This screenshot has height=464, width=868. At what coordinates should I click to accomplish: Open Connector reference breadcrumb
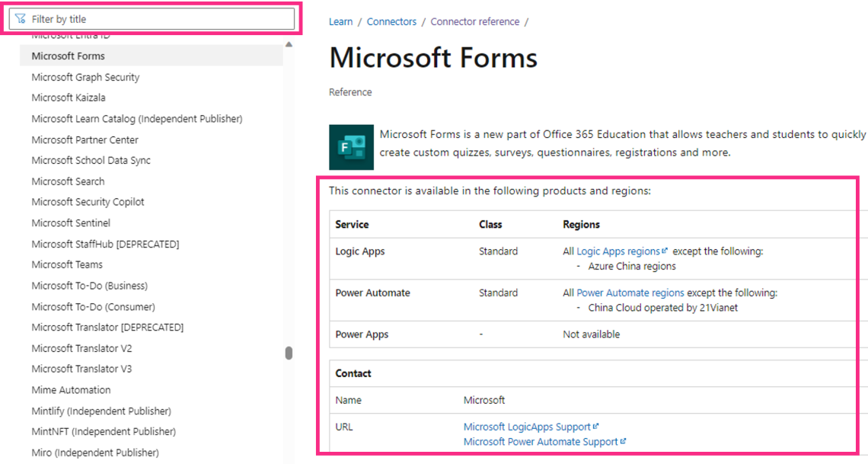click(474, 21)
